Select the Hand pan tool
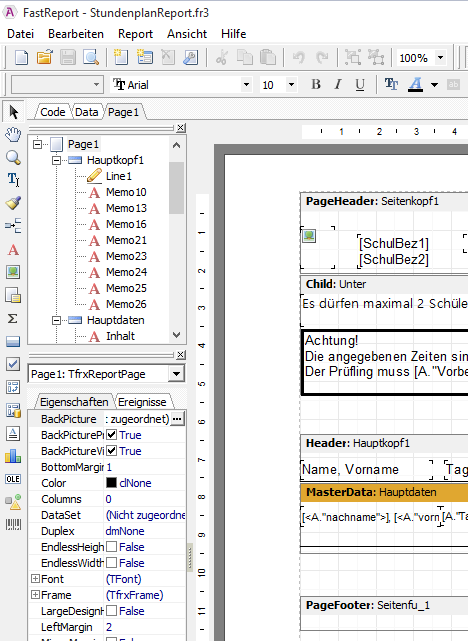Screen dimensions: 468x641 point(13,134)
